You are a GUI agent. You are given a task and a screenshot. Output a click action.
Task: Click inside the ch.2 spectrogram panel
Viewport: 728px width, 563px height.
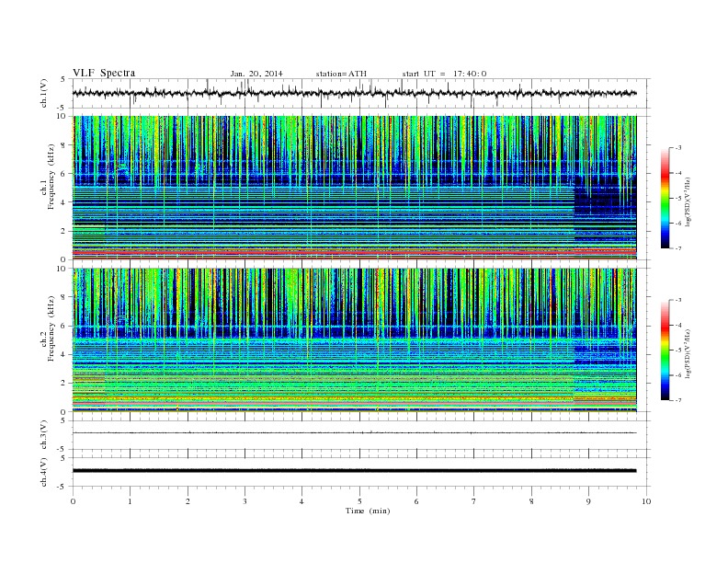(354, 339)
